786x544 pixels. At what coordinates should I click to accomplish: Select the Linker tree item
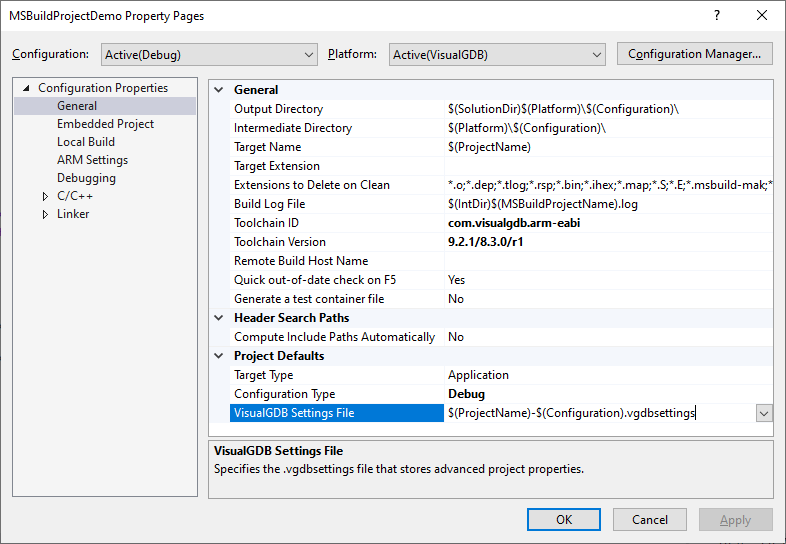coord(73,214)
